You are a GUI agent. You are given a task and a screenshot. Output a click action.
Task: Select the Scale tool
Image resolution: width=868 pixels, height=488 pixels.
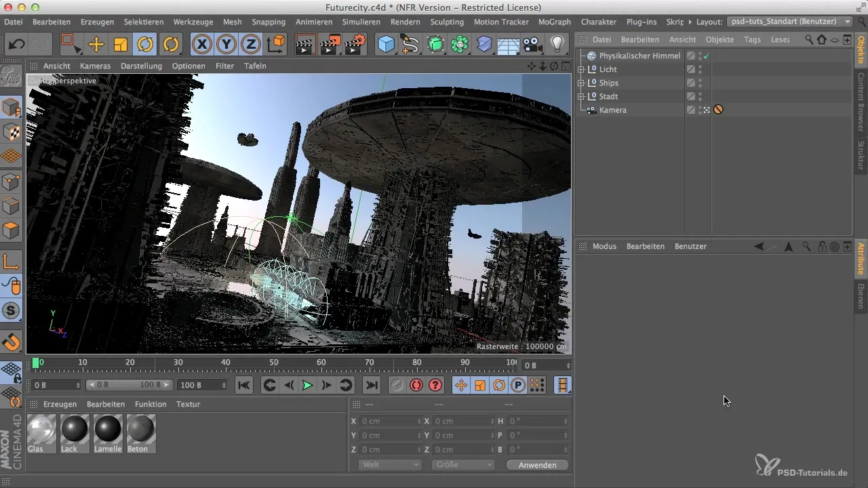120,45
